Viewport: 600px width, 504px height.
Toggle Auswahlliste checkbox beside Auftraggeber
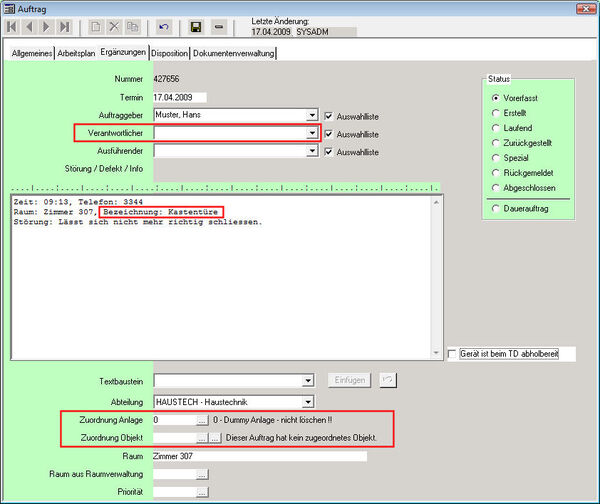tap(330, 115)
